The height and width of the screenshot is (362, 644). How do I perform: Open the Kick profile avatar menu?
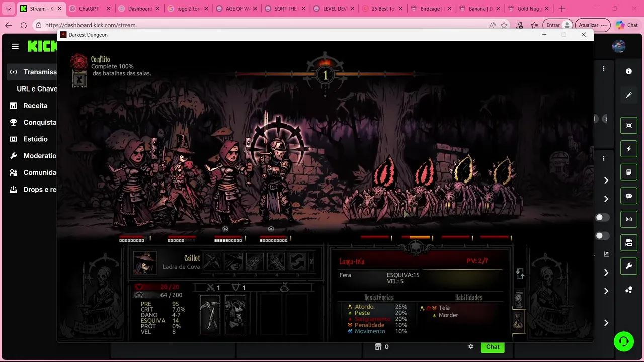(618, 46)
